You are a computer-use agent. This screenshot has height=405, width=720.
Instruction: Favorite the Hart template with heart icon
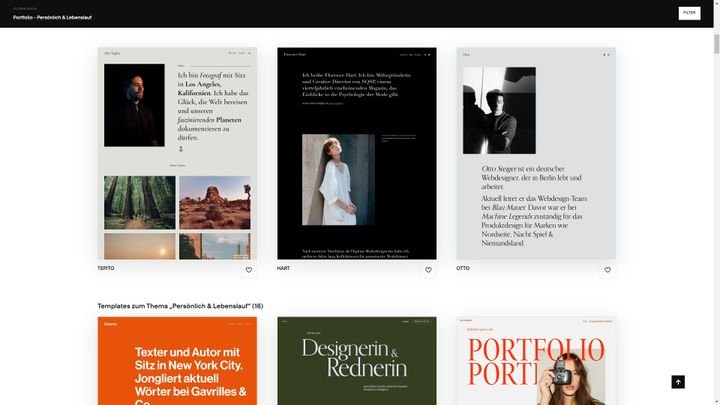(428, 270)
